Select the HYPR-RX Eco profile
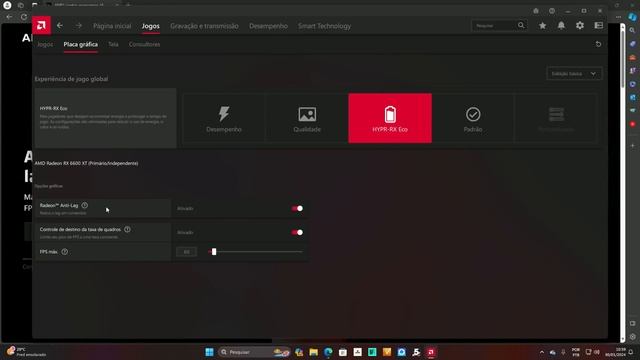This screenshot has height=360, width=640. [390, 118]
